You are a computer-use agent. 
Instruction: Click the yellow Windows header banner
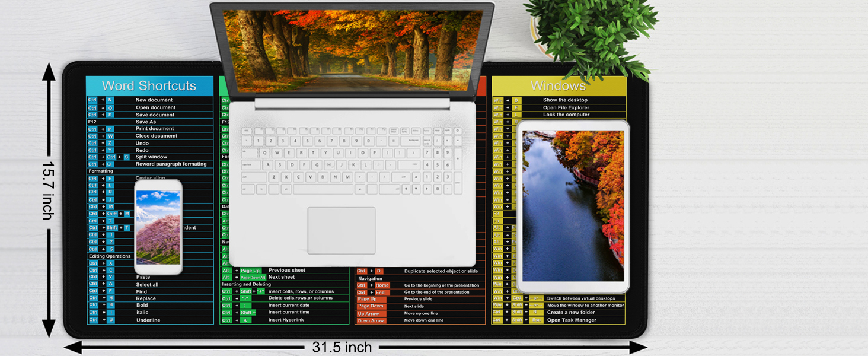click(x=559, y=85)
